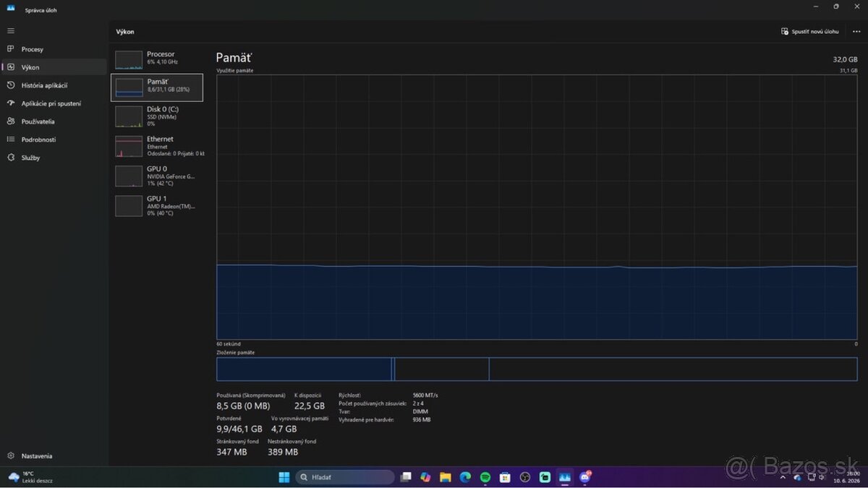Select the Procesor performance entry

tap(157, 59)
